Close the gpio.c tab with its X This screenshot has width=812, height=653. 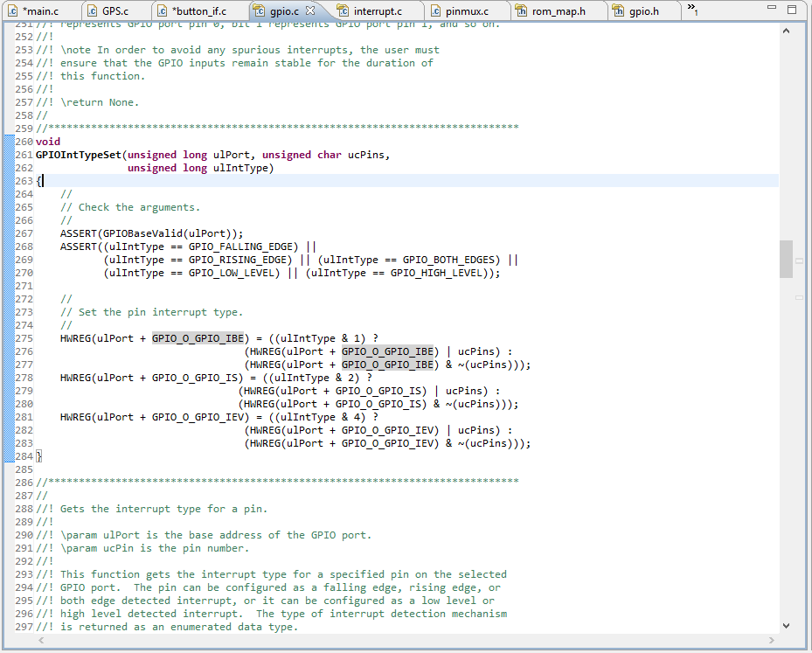coord(310,10)
